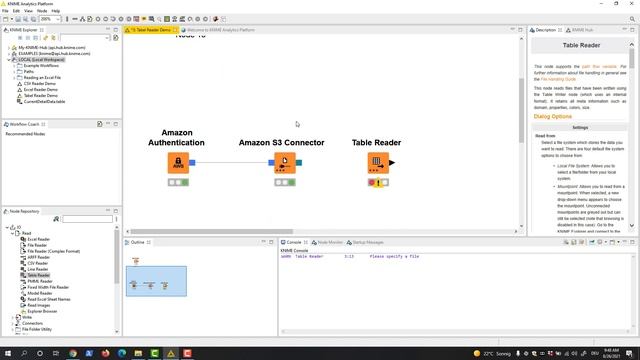Select Model Reader in Node Repository
640x360 pixels.
(40, 293)
